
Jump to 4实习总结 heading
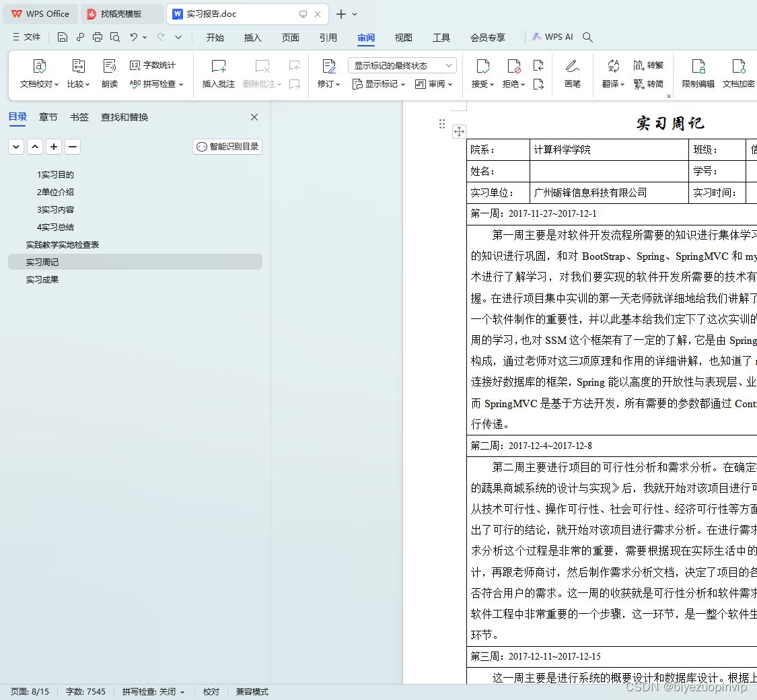click(56, 227)
